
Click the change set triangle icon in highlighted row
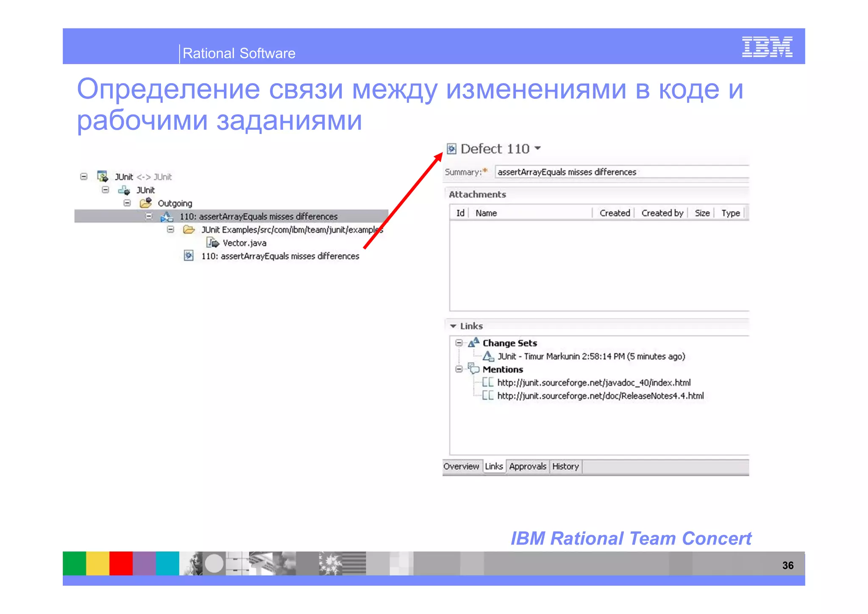(x=167, y=217)
